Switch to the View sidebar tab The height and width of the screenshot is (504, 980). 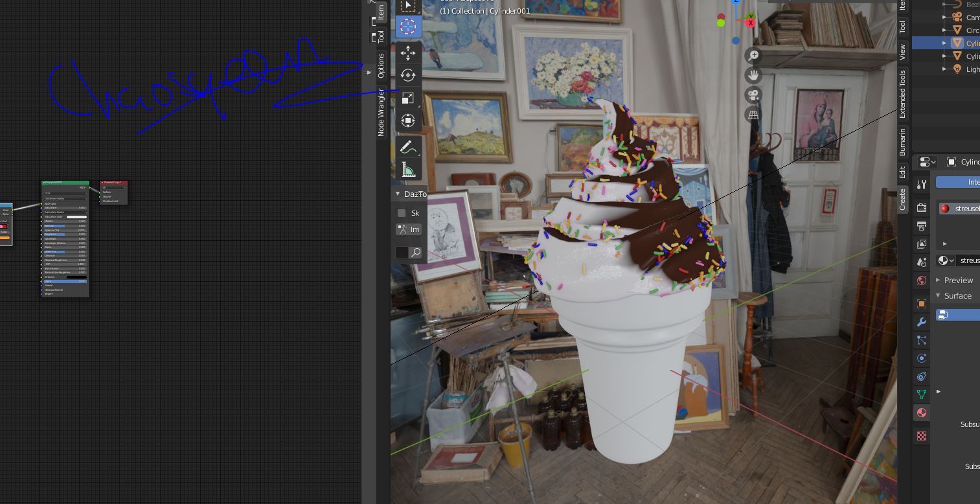(902, 52)
